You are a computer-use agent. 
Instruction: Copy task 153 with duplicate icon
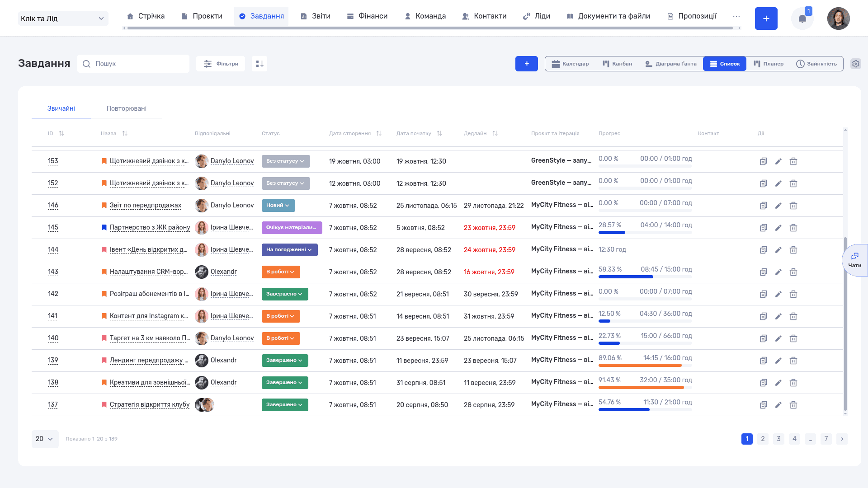click(x=764, y=161)
